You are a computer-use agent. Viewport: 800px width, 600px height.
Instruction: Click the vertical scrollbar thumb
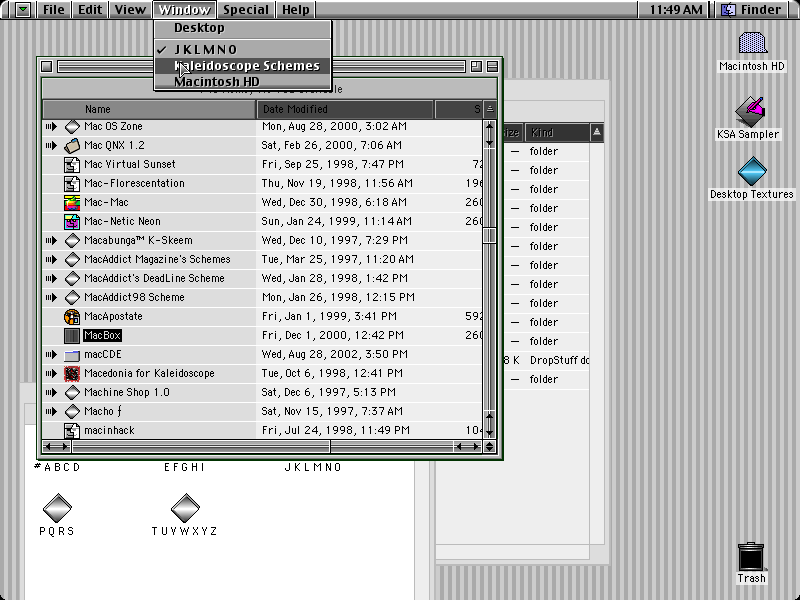click(490, 235)
